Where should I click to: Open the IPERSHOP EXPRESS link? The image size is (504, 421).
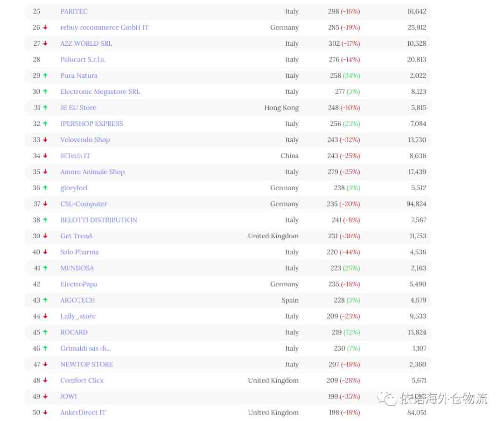click(x=91, y=124)
